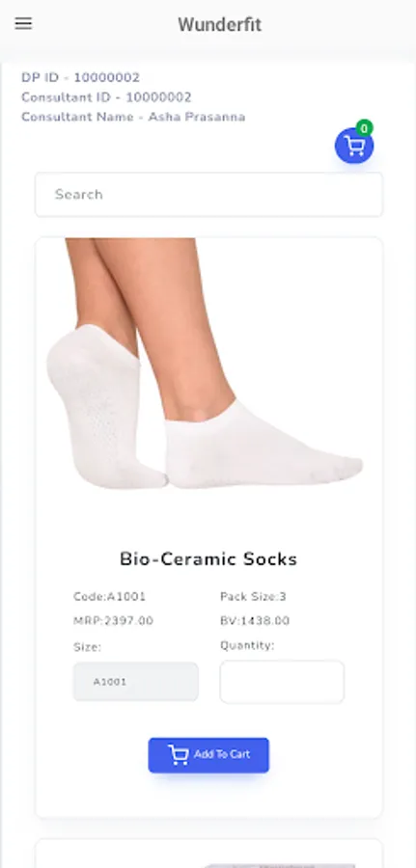The width and height of the screenshot is (416, 868).
Task: Open the hamburger navigation menu
Action: pyautogui.click(x=23, y=23)
